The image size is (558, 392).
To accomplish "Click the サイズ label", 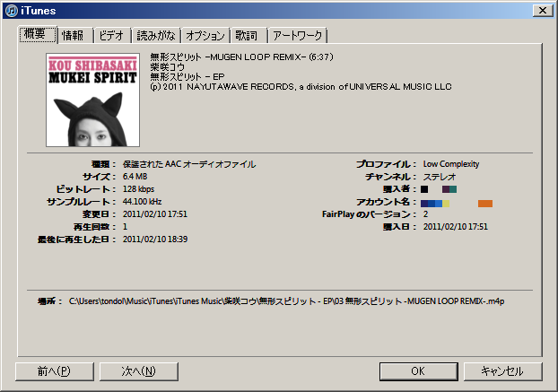I will click(100, 177).
